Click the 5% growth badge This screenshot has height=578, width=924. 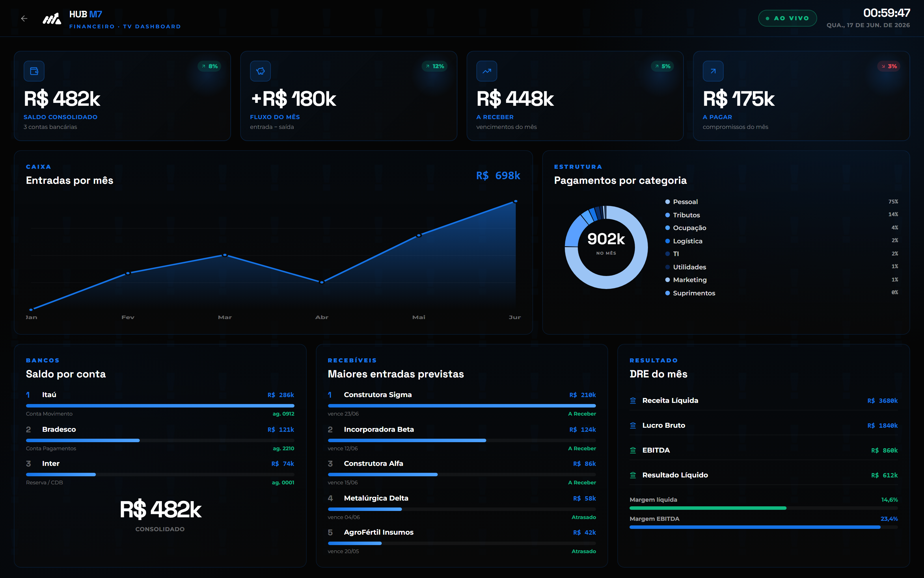point(662,66)
